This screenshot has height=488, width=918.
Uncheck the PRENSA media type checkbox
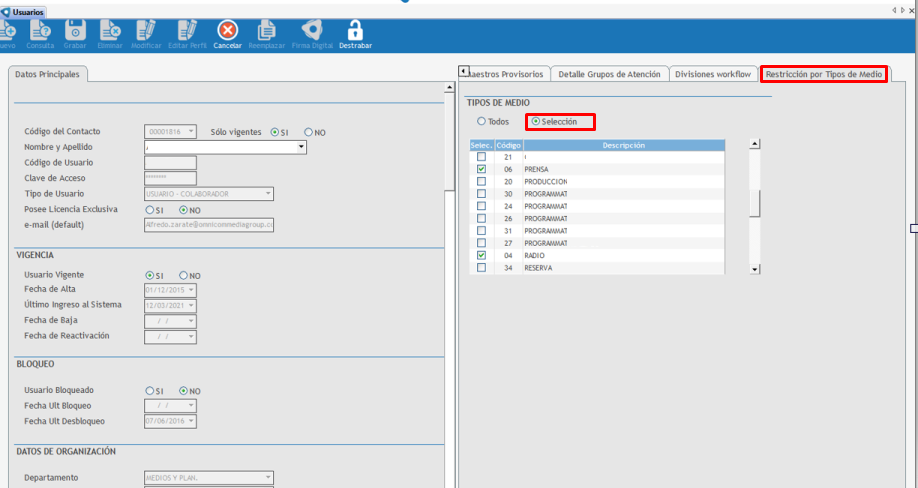point(482,170)
